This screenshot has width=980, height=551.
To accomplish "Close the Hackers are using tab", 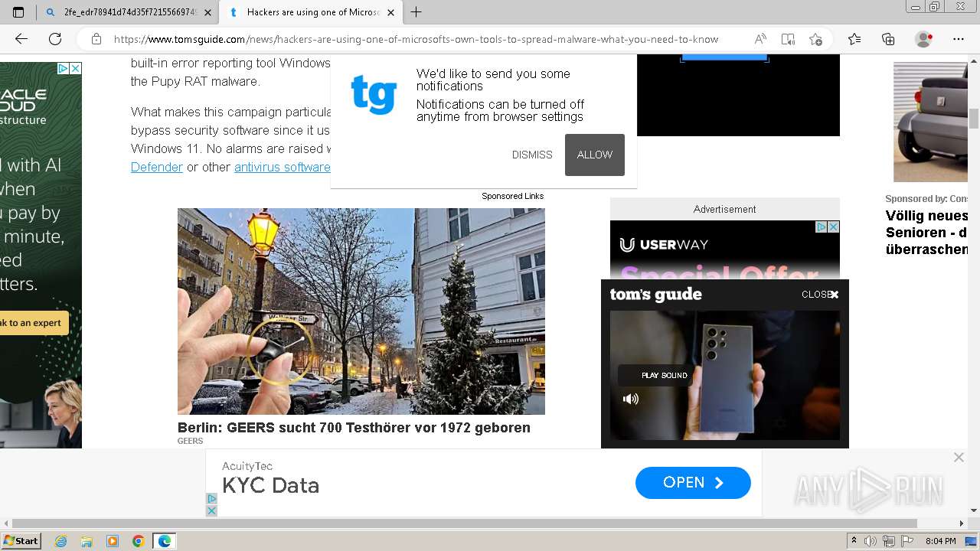I will tap(390, 12).
